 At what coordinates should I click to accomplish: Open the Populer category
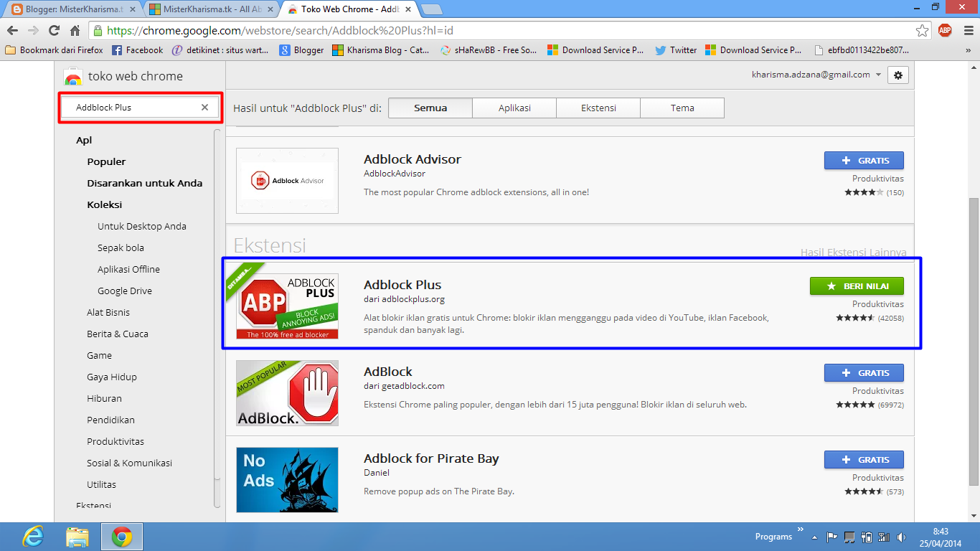click(x=106, y=161)
